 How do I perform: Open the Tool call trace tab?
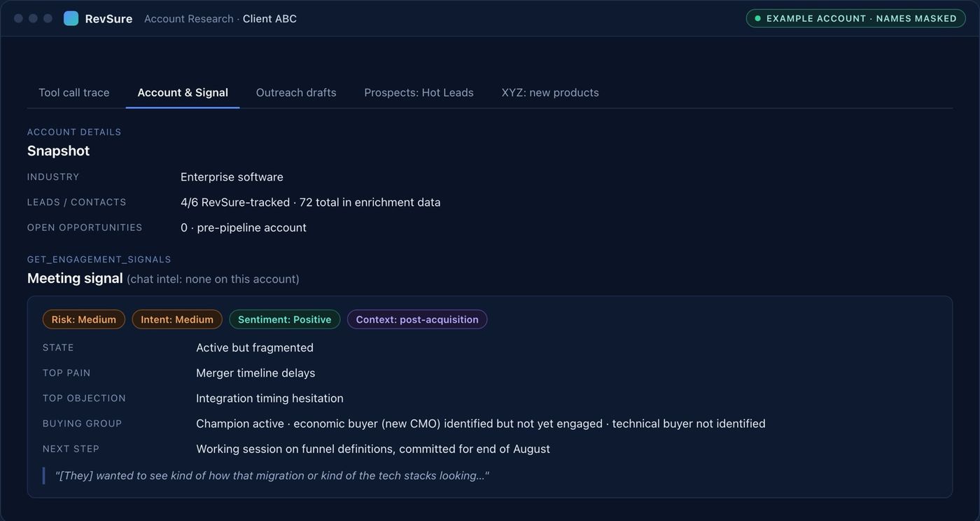(74, 92)
